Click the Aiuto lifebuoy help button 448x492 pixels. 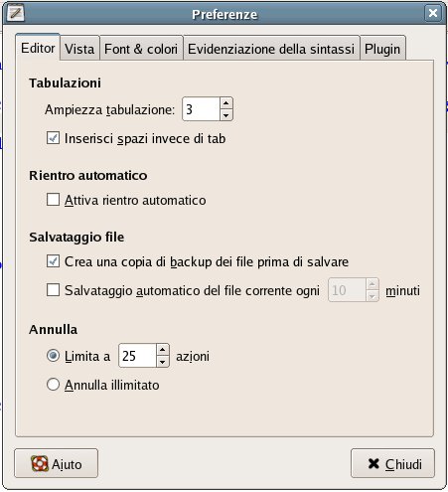pyautogui.click(x=56, y=463)
